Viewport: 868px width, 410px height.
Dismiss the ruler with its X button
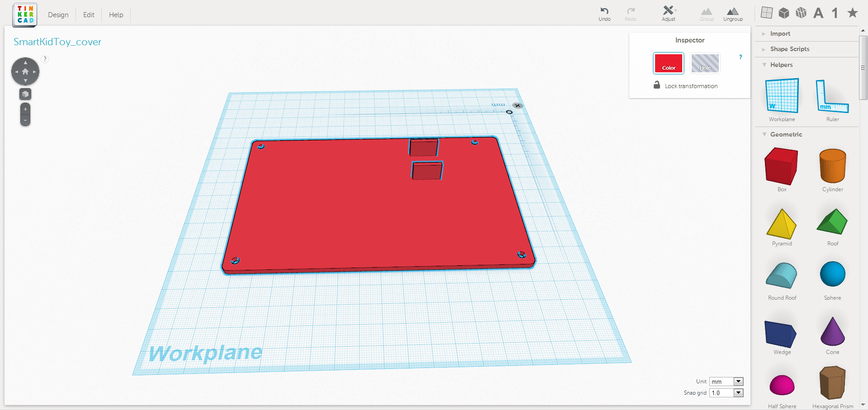point(518,106)
